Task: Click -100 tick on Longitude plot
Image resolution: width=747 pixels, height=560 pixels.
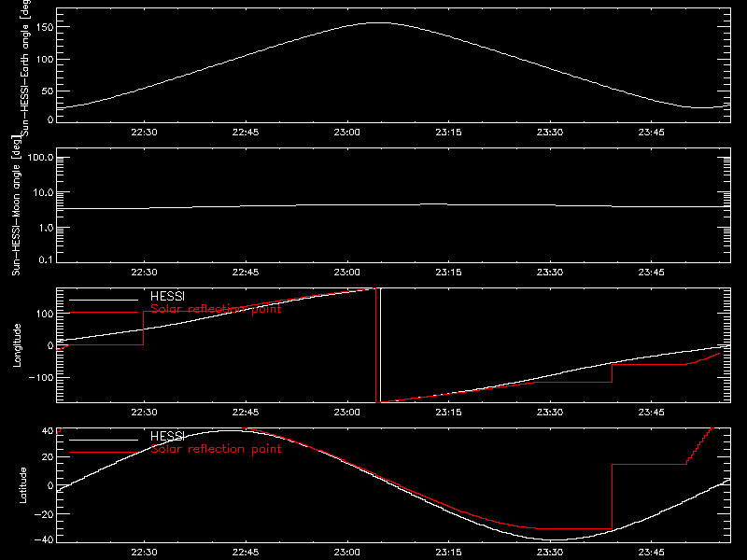Action: click(41, 377)
